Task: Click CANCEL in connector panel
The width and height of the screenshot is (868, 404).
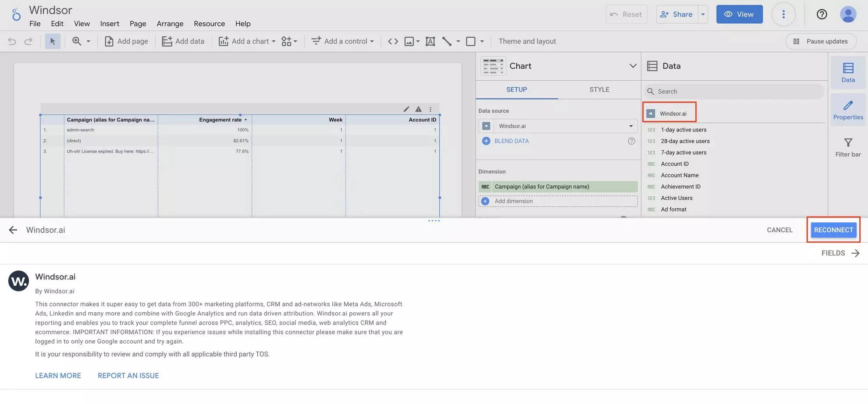Action: click(x=779, y=230)
